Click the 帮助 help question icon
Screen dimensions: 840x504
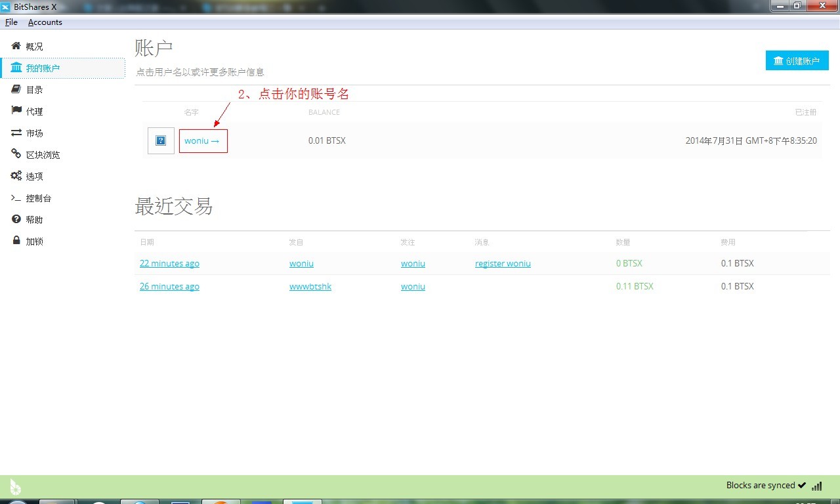pos(16,219)
